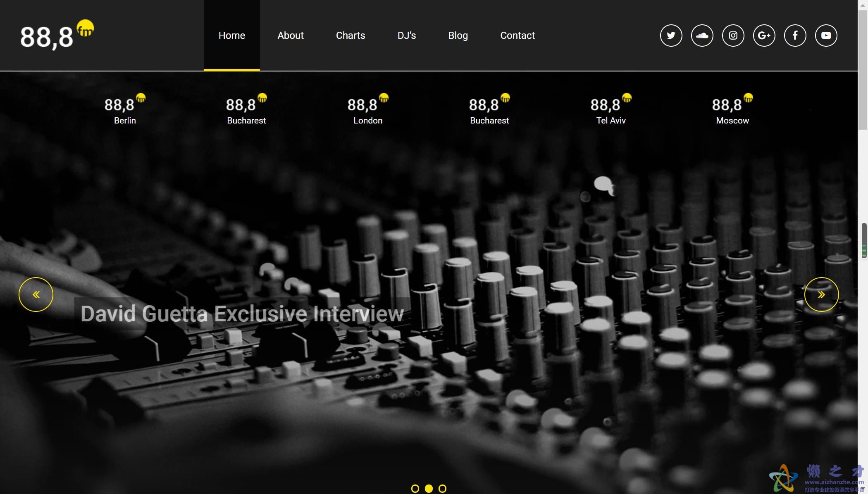868x494 pixels.
Task: Open David Guetta Exclusive Interview headline
Action: point(242,314)
